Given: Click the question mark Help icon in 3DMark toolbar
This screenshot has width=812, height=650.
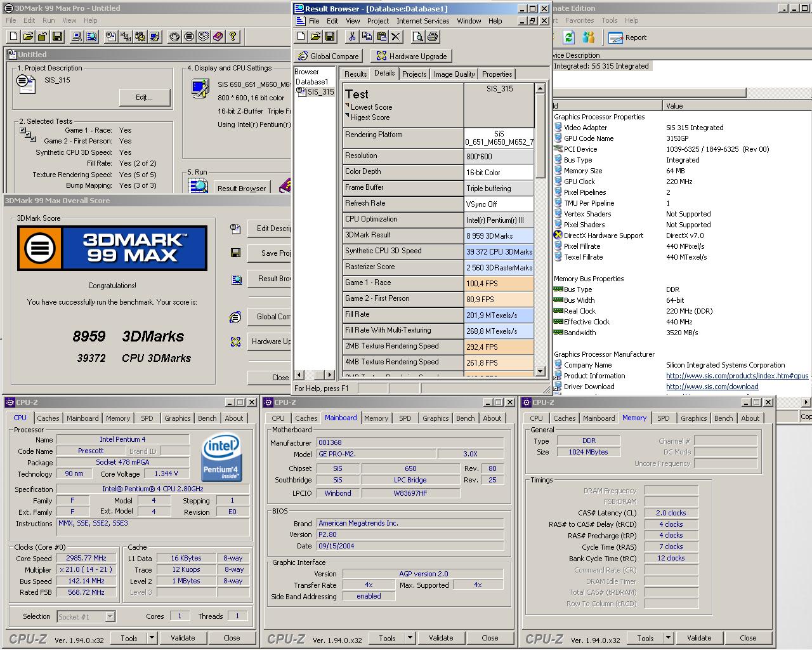Looking at the screenshot, I should click(x=233, y=37).
